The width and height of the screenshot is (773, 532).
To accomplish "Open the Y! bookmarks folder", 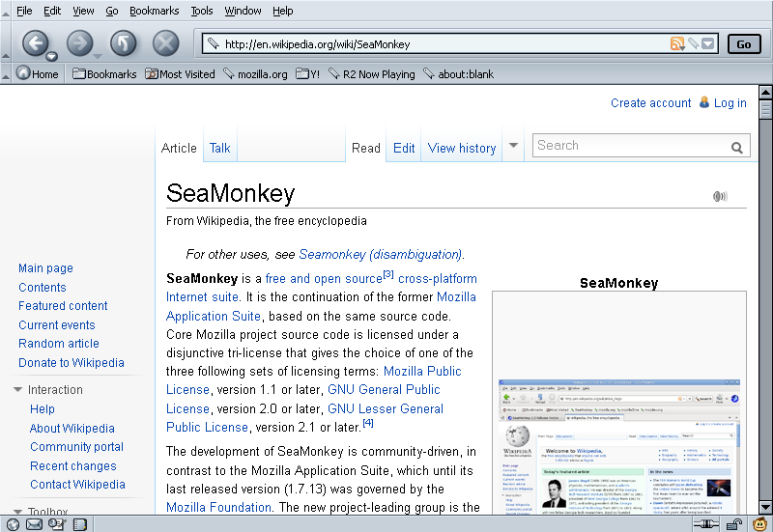I will [307, 74].
